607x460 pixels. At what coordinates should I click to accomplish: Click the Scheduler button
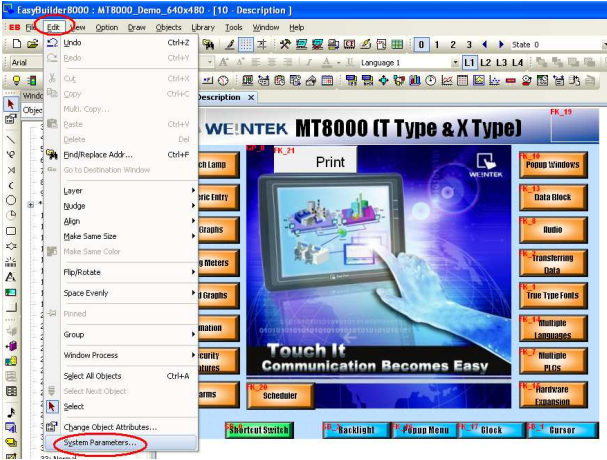[x=280, y=396]
